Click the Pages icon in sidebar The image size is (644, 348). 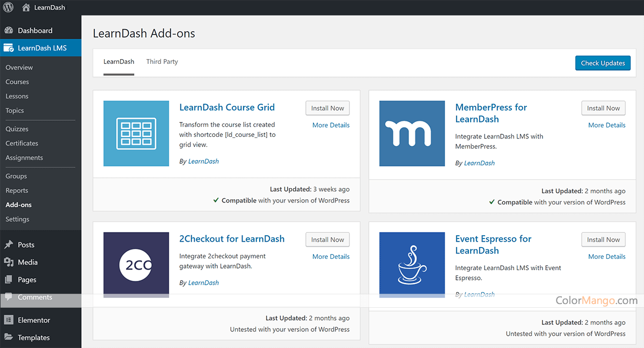(9, 280)
